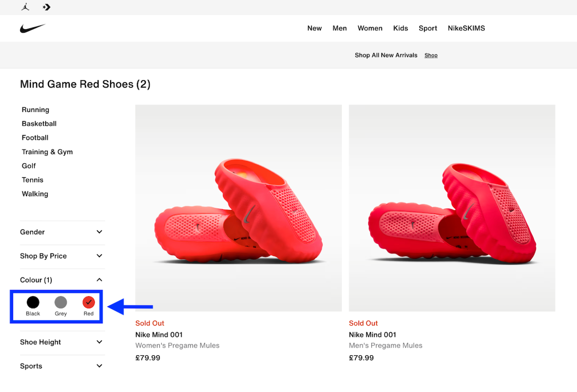Select the Black colour filter swatch
This screenshot has height=392, width=577.
(x=33, y=303)
